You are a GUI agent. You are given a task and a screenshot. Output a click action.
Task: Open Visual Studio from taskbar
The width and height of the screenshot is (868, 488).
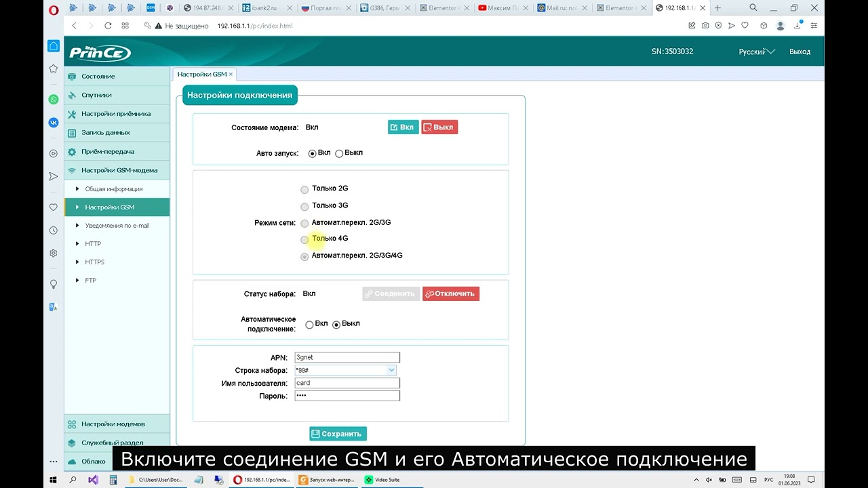pyautogui.click(x=93, y=480)
